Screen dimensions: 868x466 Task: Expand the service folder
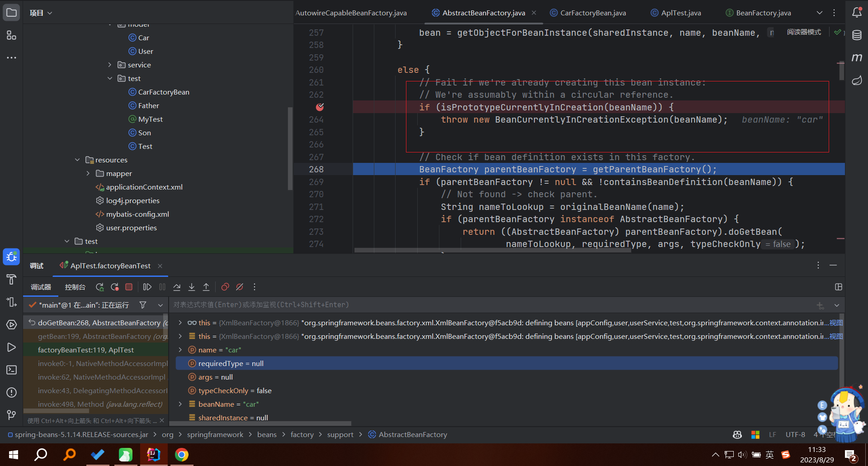(109, 65)
